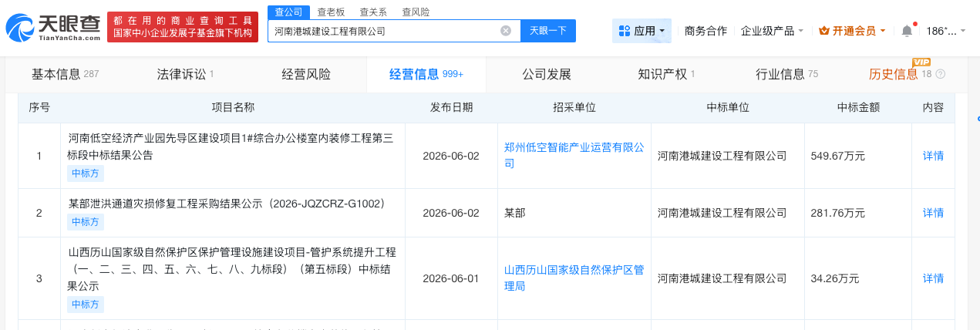
Task: Select the 历史信息 VIP tab
Action: pyautogui.click(x=899, y=75)
